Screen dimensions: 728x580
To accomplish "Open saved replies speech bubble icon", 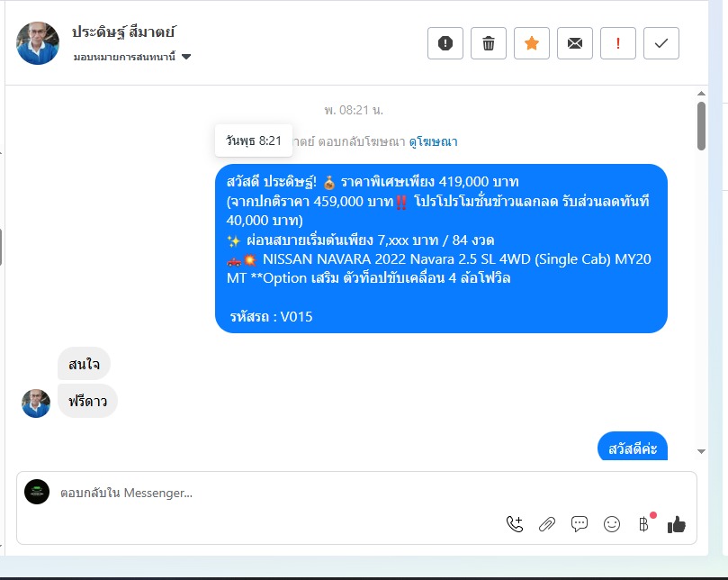I will click(579, 524).
